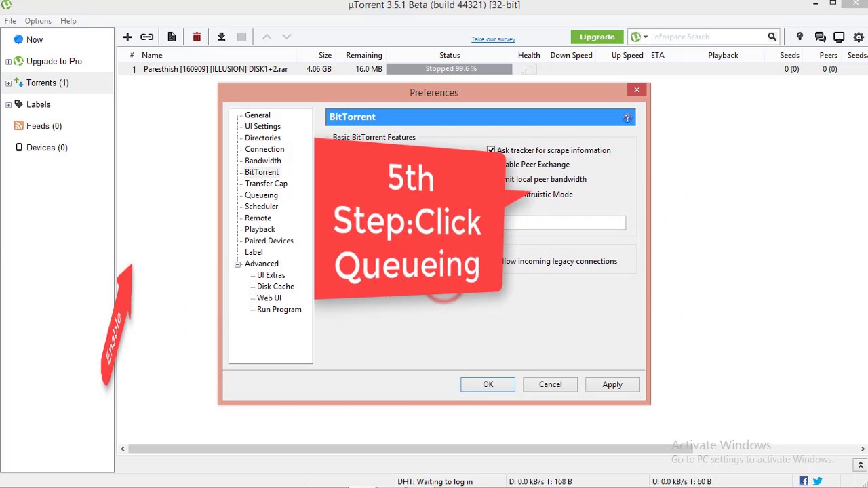This screenshot has height=488, width=868.
Task: Click the Move Down Queue arrow icon
Action: tap(286, 37)
